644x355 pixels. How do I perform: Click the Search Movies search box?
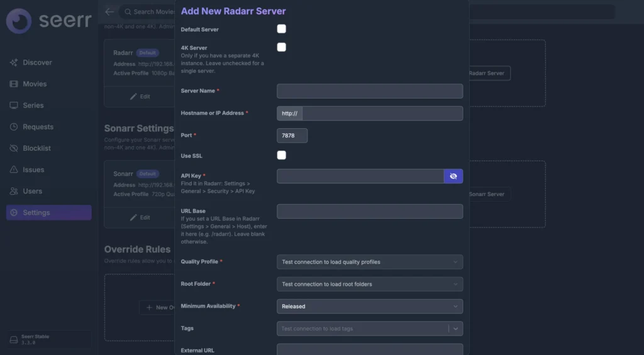click(148, 12)
